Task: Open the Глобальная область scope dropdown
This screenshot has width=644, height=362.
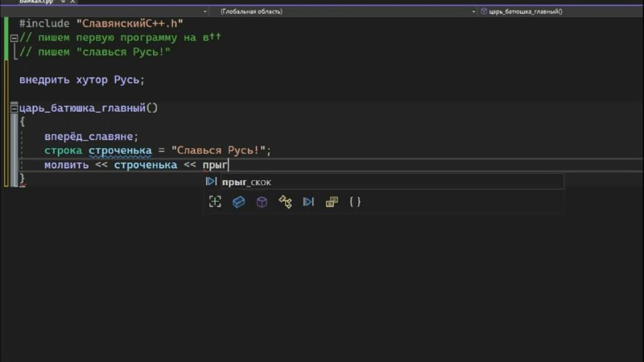Action: click(345, 11)
